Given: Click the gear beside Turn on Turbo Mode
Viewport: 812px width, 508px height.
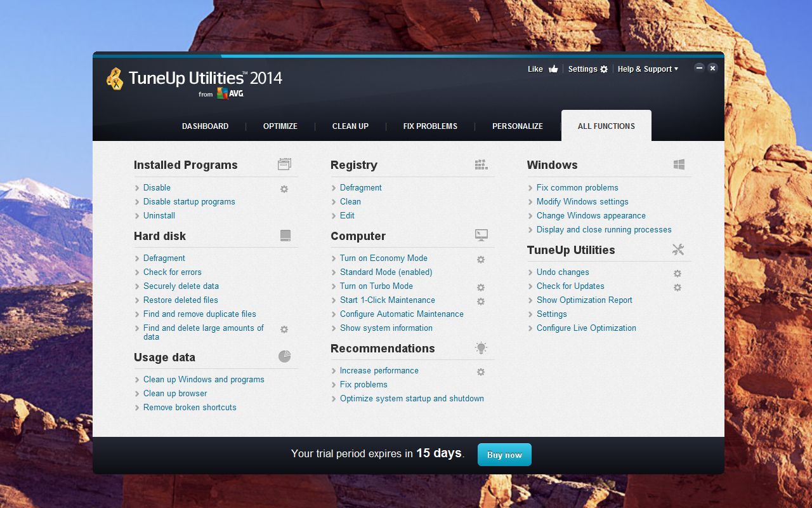Looking at the screenshot, I should (x=481, y=287).
